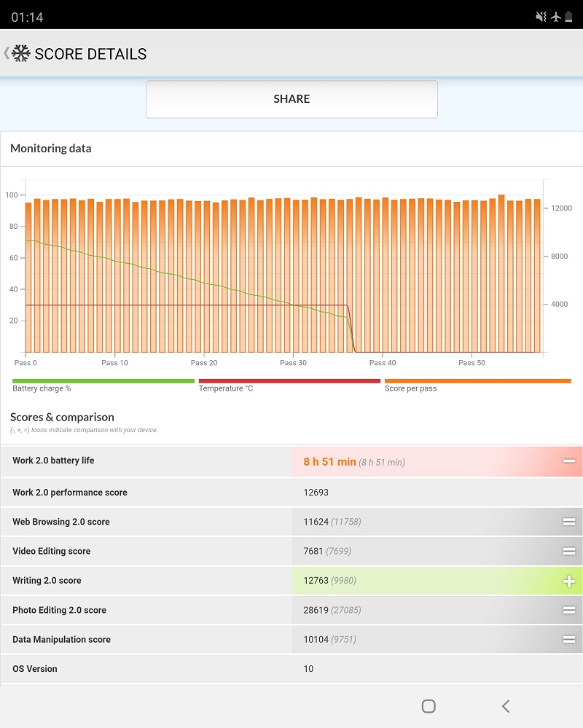Tap the minus icon on Work 2.0 battery life row
The height and width of the screenshot is (728, 583).
click(x=569, y=461)
